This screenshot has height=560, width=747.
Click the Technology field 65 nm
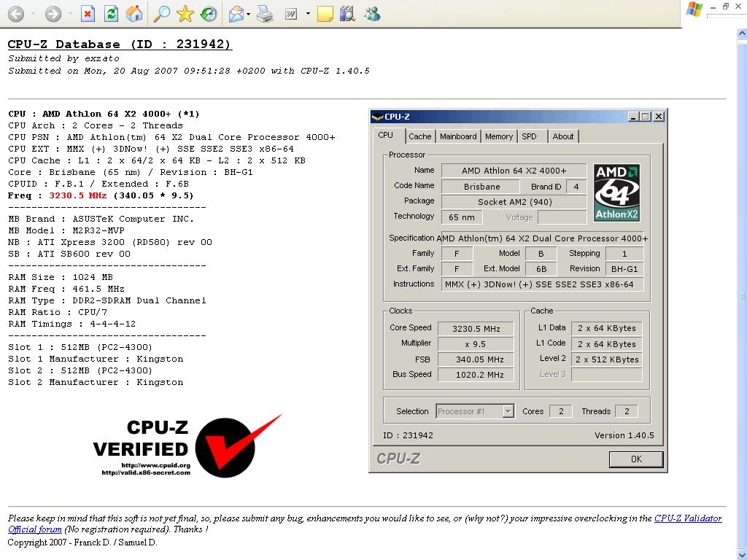(462, 217)
